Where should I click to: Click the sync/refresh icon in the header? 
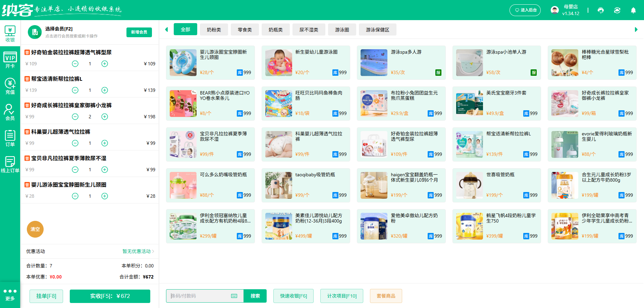point(617,10)
